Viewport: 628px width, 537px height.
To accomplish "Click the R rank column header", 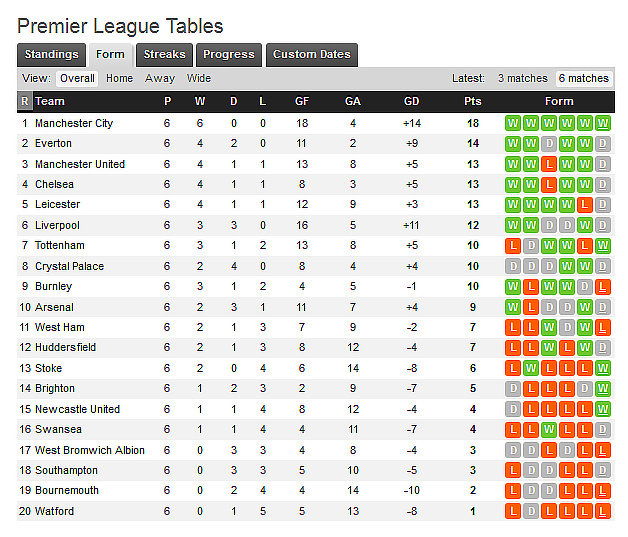I will [x=25, y=101].
